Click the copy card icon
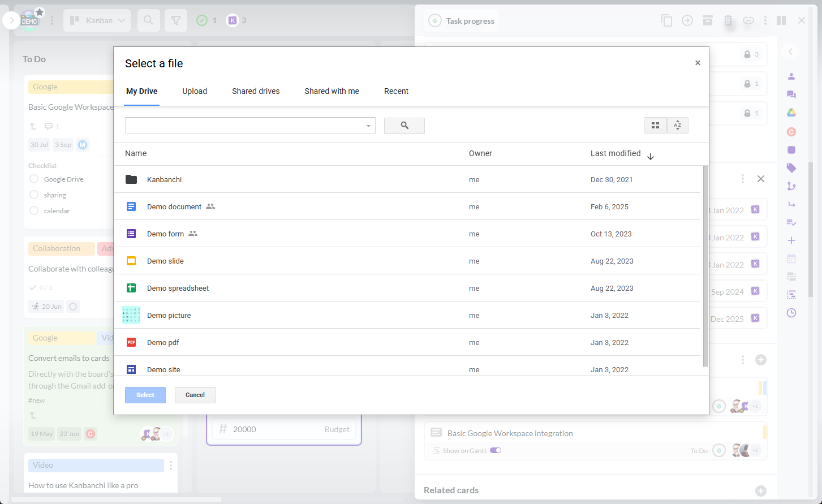Viewport: 822px width, 504px height. (x=667, y=20)
